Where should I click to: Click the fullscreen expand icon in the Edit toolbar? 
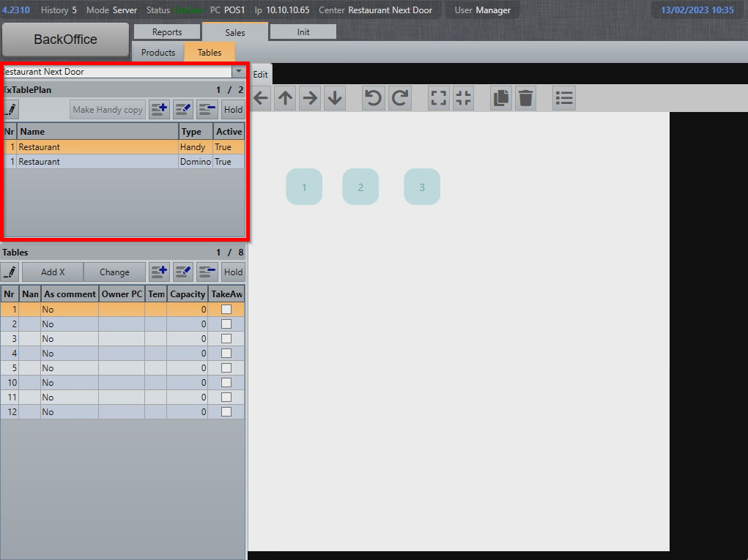point(438,97)
